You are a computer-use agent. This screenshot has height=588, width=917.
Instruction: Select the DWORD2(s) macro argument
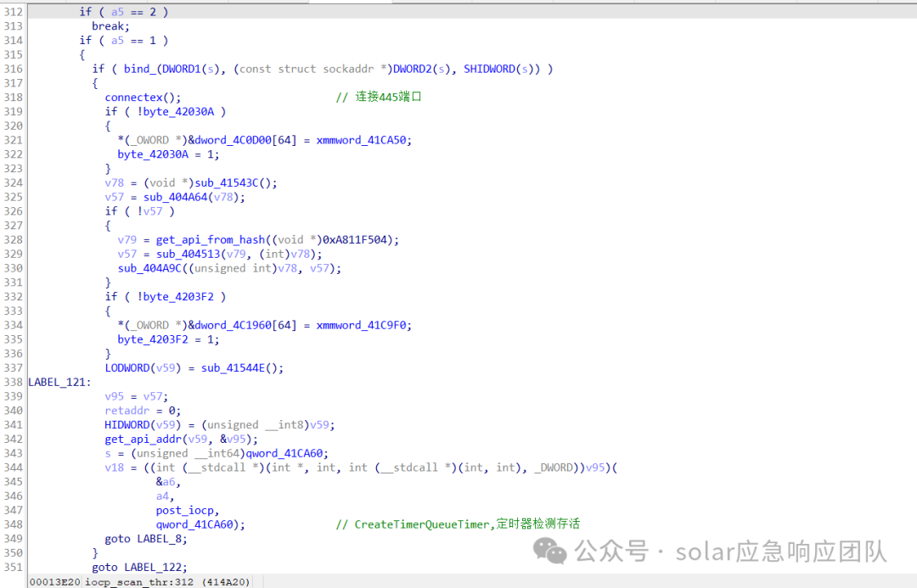[x=422, y=69]
